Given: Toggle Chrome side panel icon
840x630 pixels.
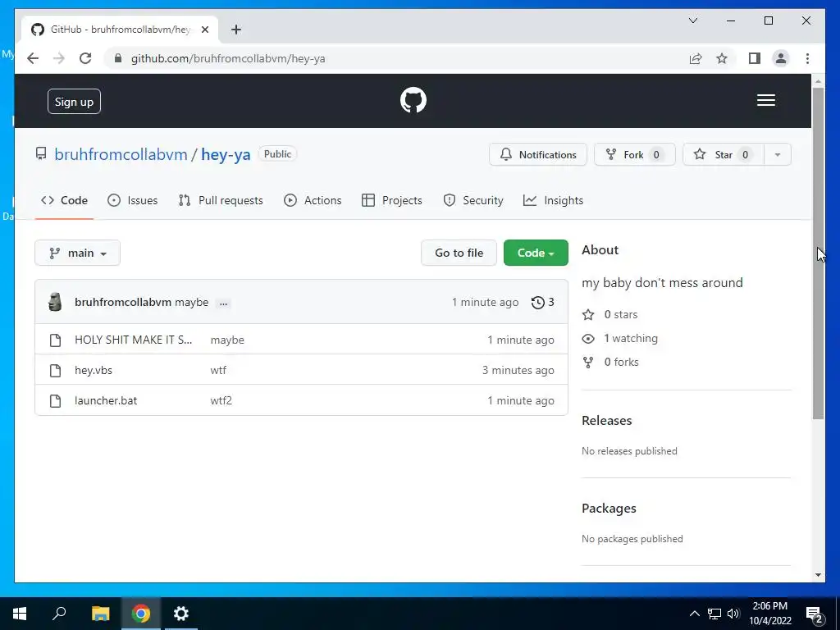Looking at the screenshot, I should (755, 58).
